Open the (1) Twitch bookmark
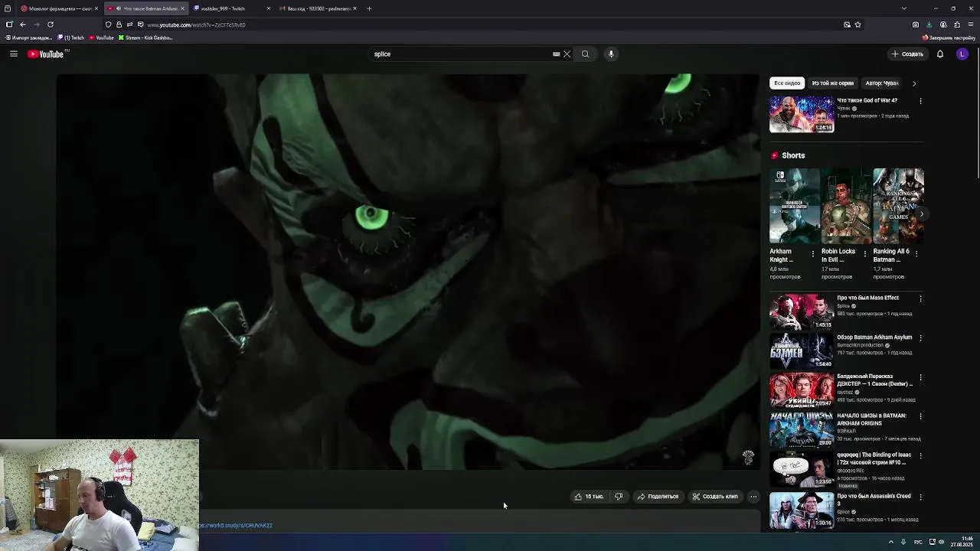The height and width of the screenshot is (551, 980). pyautogui.click(x=70, y=37)
